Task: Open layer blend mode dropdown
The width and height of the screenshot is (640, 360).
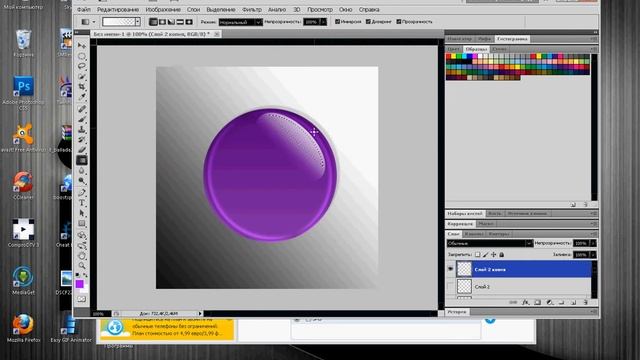Action: click(x=489, y=243)
